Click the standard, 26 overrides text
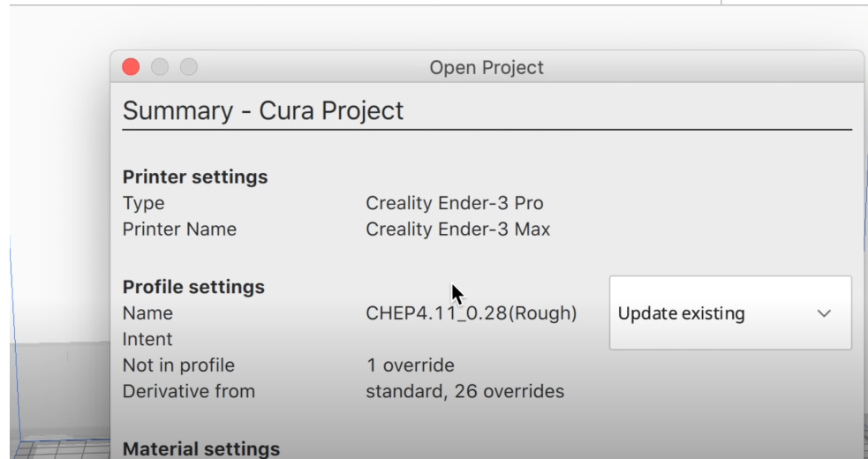 click(464, 390)
